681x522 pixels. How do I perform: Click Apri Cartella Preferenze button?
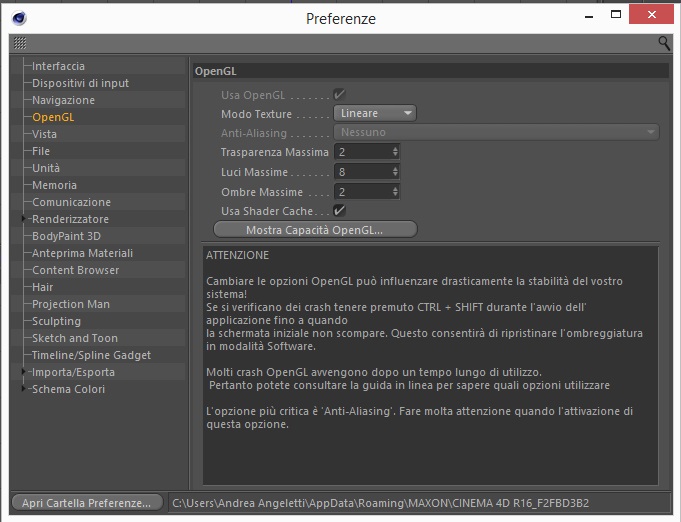tap(87, 503)
